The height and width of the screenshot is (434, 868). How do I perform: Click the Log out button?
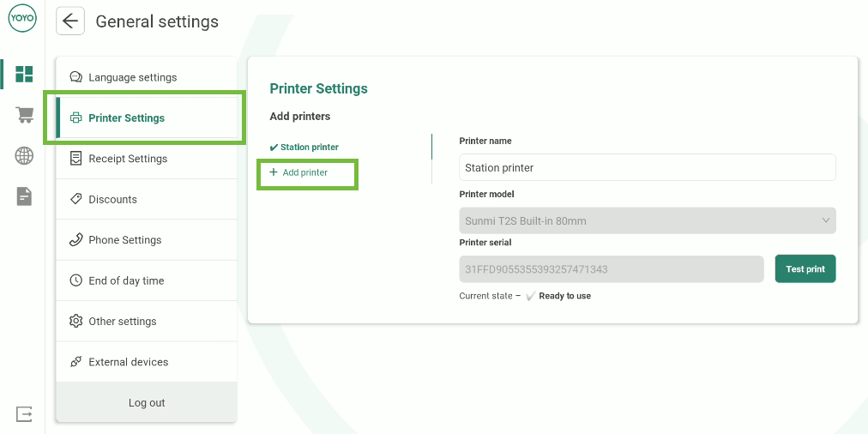147,402
